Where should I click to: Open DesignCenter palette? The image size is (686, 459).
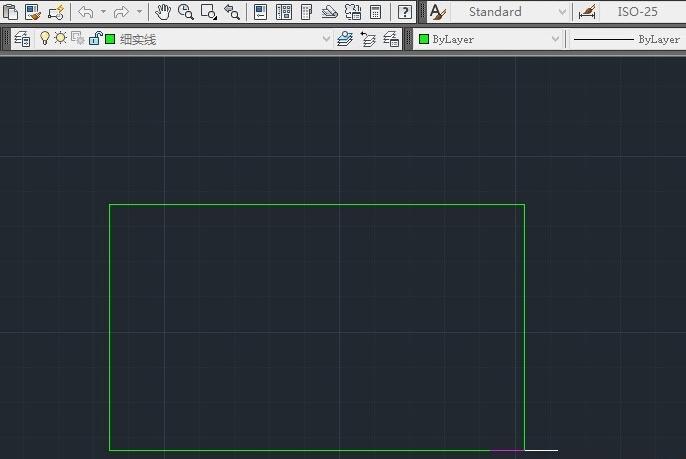click(x=284, y=12)
